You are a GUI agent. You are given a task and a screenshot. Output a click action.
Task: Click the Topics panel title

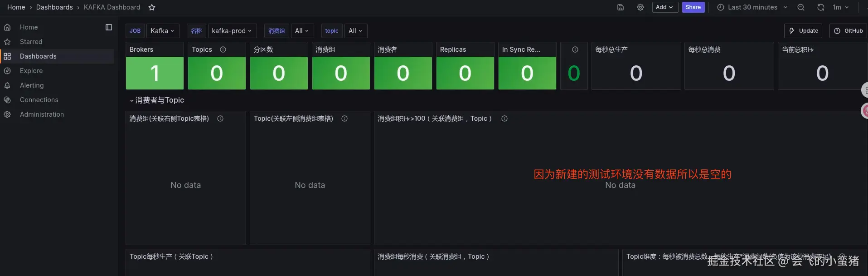(x=202, y=49)
